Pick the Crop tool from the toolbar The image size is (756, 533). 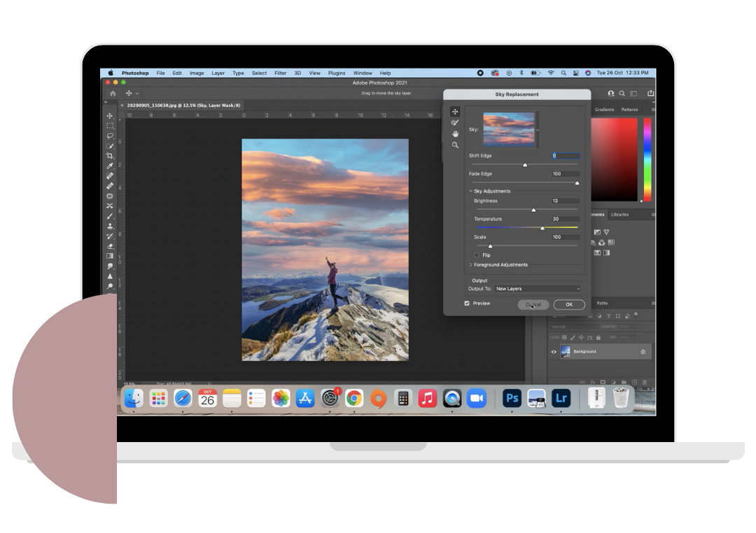(110, 155)
